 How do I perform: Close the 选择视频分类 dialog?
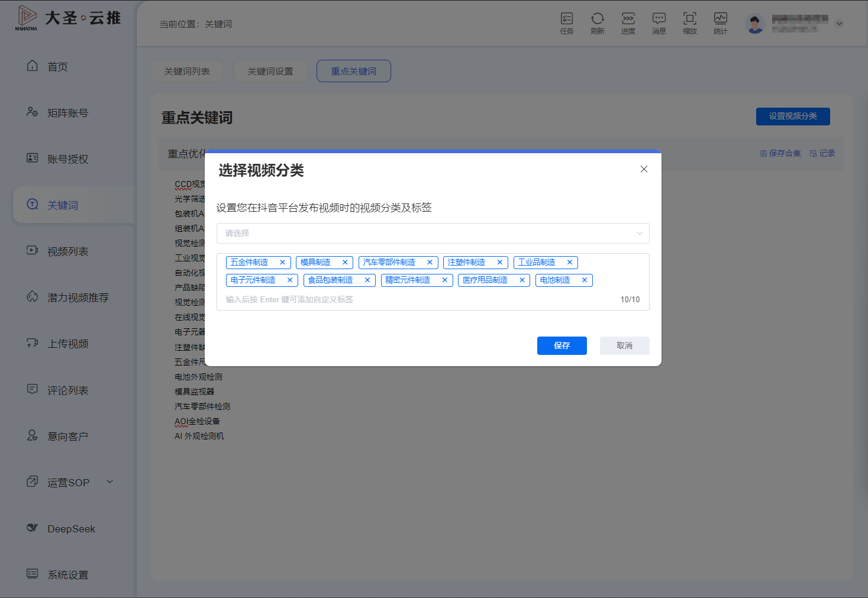click(644, 169)
